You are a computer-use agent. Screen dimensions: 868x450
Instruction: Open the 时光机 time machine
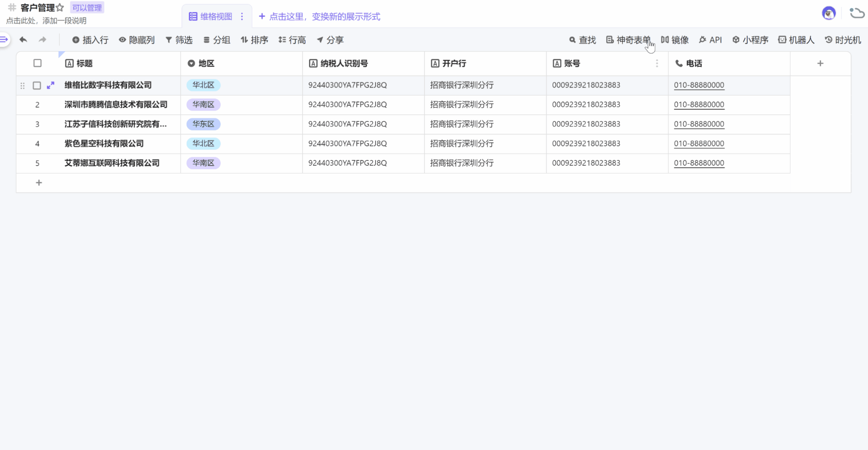click(842, 40)
